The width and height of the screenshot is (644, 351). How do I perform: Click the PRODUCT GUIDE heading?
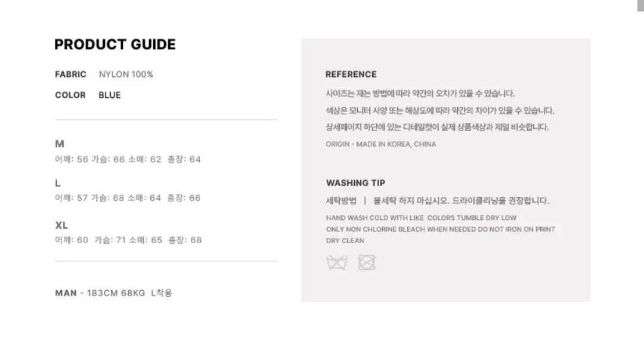tap(115, 44)
